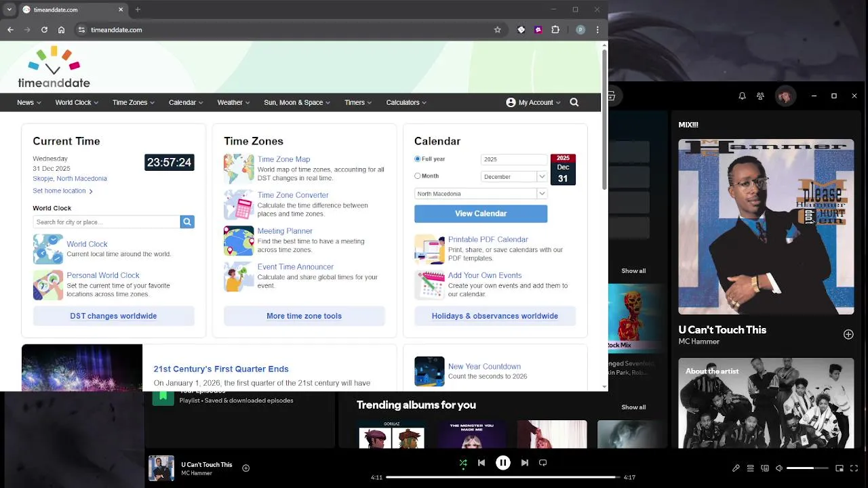868x488 pixels.
Task: Open Spotify lyrics microphone icon
Action: click(736, 468)
